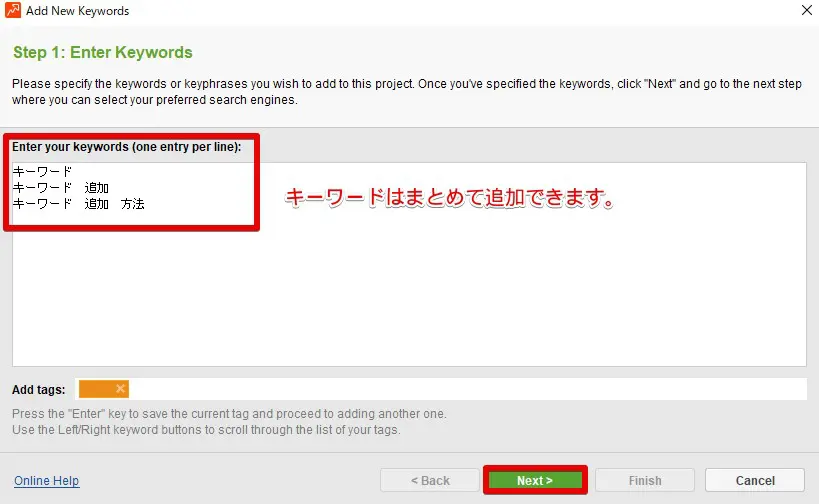Click the red Japanese annotation text
Screen dimensions: 819x504
pyautogui.click(x=449, y=198)
